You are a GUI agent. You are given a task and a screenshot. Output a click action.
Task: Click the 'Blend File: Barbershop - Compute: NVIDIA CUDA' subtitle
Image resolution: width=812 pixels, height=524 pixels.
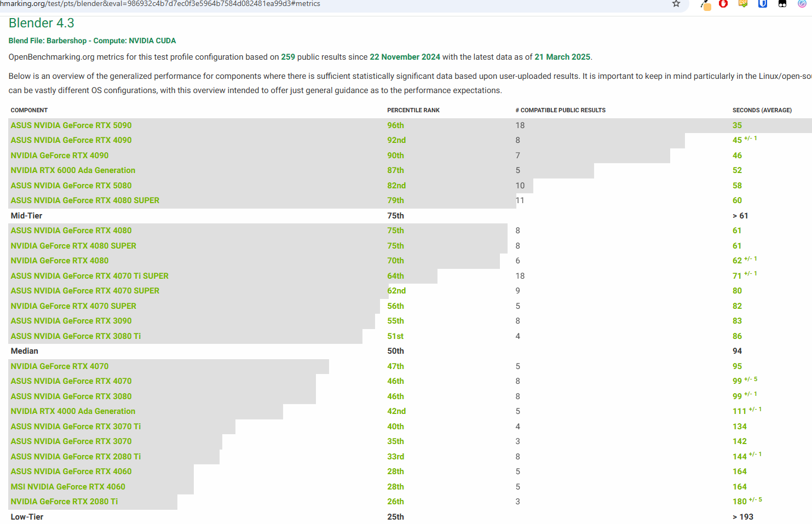[92, 41]
